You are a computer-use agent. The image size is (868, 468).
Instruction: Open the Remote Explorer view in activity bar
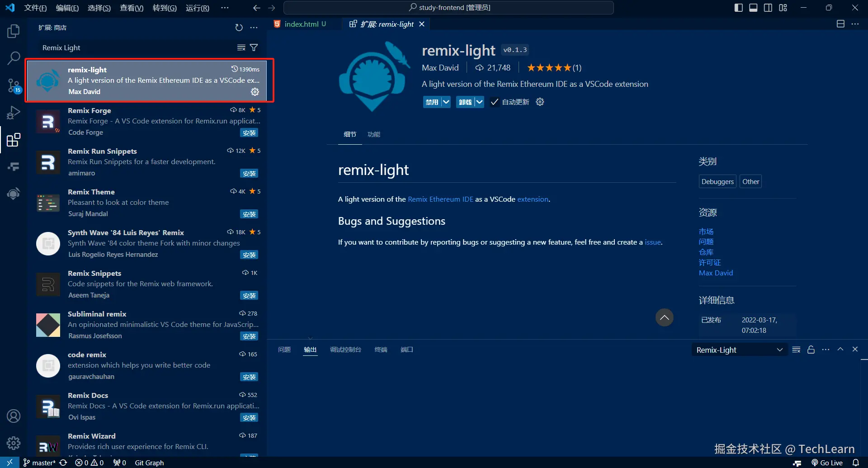(x=14, y=167)
